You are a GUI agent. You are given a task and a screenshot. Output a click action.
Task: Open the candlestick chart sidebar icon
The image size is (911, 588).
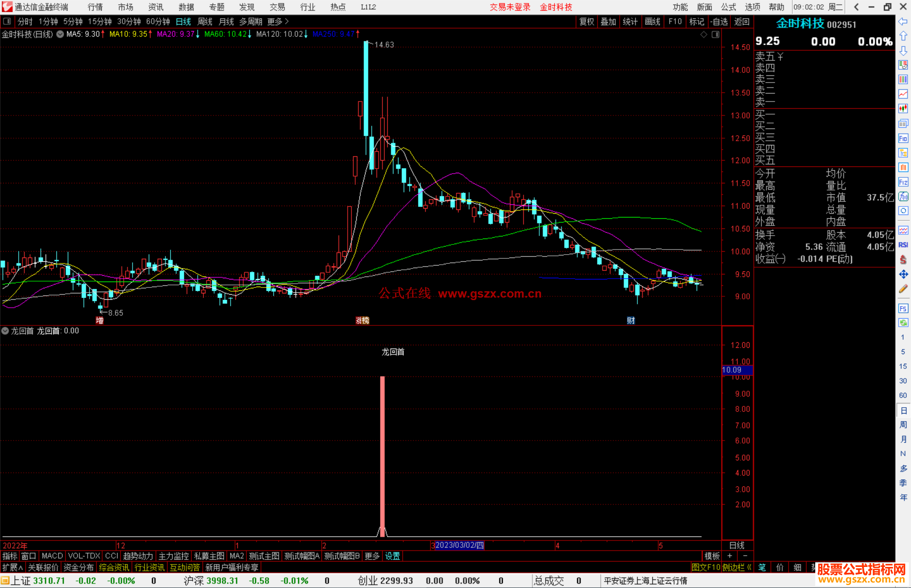point(903,109)
